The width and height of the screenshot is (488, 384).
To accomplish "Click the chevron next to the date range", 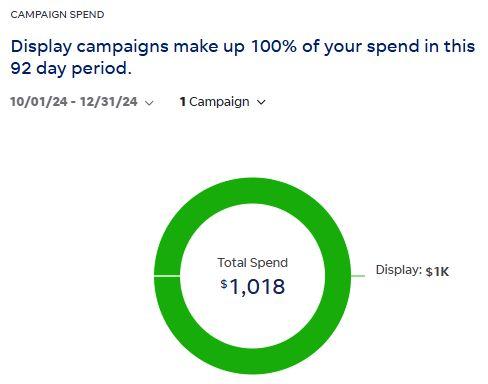I will pyautogui.click(x=150, y=103).
